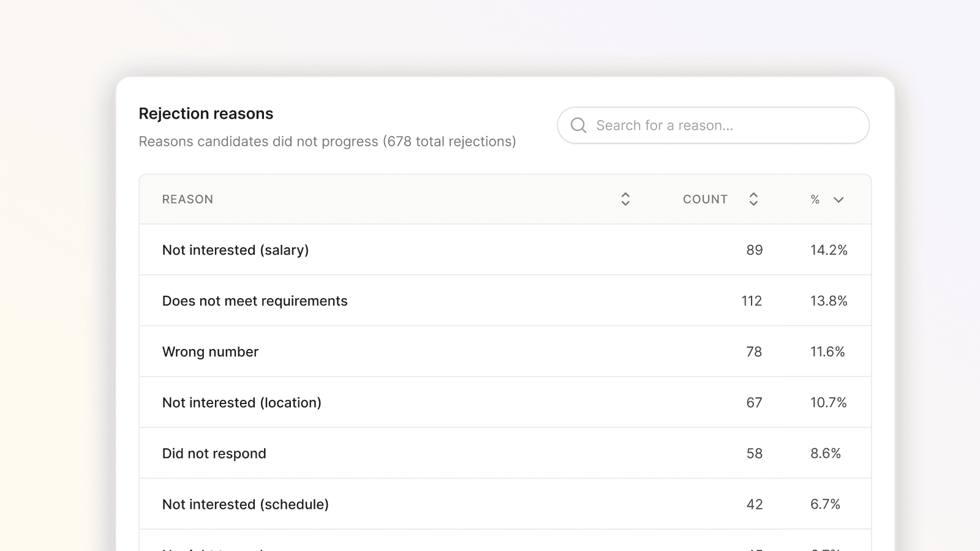Viewport: 980px width, 551px height.
Task: Click the % column header label
Action: click(x=815, y=199)
